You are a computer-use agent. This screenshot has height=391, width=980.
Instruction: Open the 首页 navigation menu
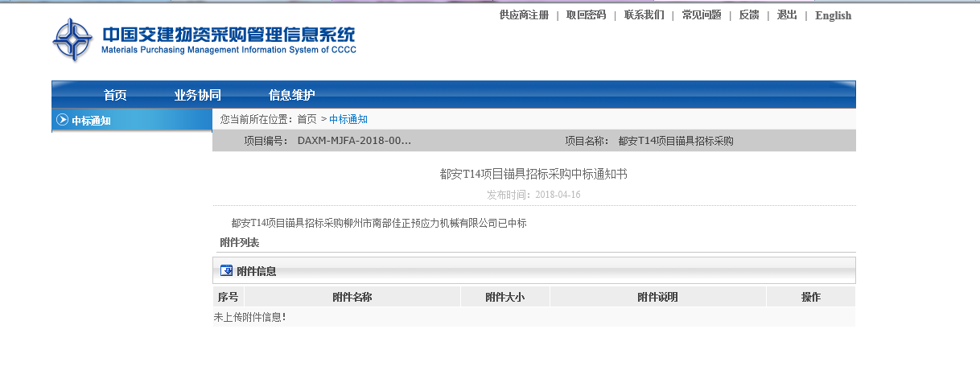[115, 95]
